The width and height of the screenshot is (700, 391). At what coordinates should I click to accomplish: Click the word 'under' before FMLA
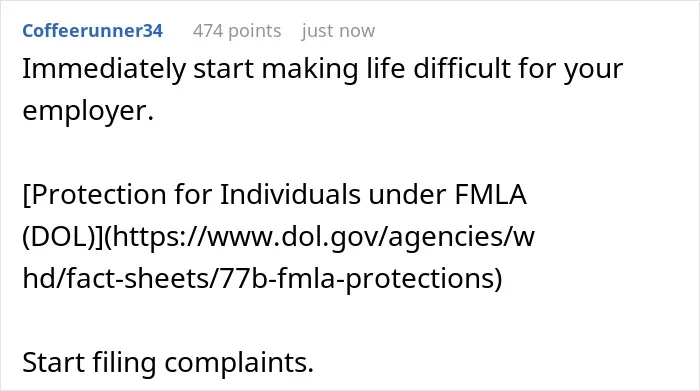[408, 195]
